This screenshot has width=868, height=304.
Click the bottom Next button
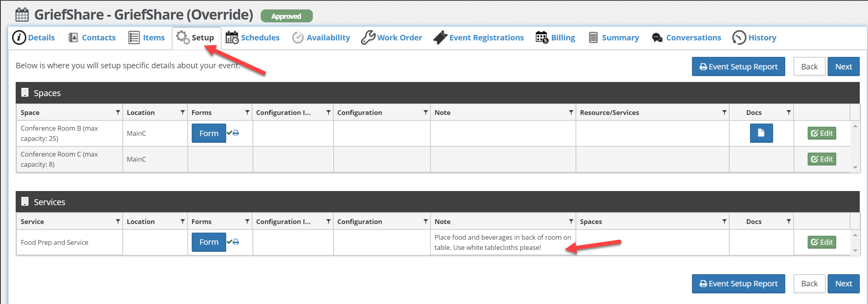[843, 284]
